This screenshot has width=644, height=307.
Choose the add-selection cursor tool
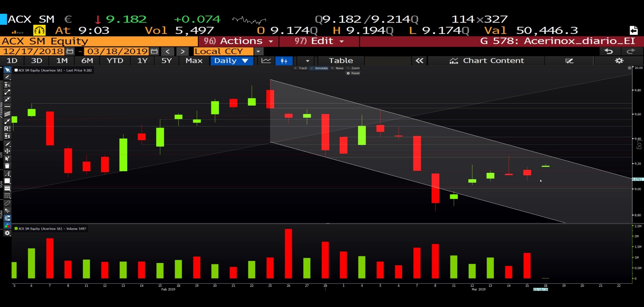coord(7,158)
